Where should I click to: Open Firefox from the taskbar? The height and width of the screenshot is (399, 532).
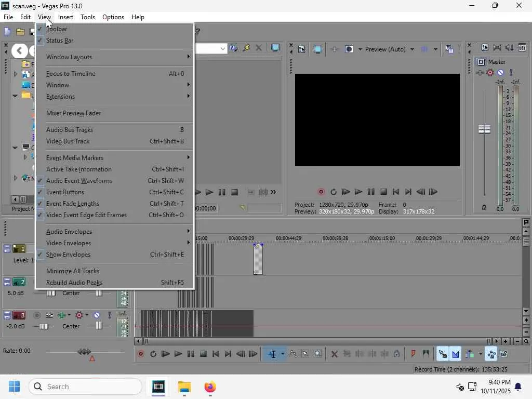click(x=210, y=387)
